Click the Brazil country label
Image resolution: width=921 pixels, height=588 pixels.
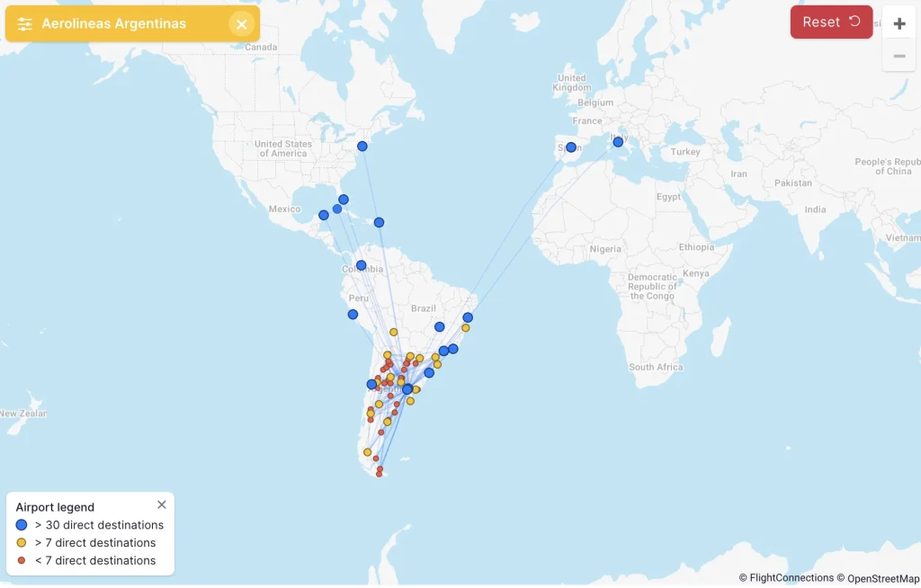423,308
